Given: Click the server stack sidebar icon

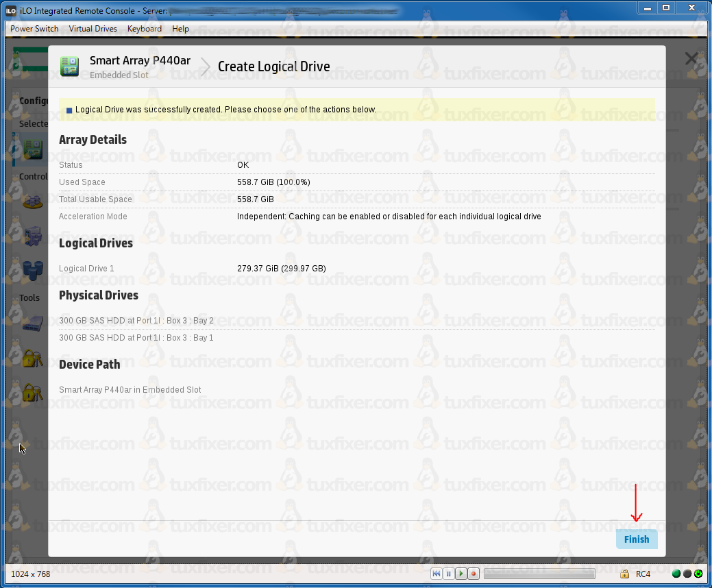Looking at the screenshot, I should pyautogui.click(x=32, y=236).
